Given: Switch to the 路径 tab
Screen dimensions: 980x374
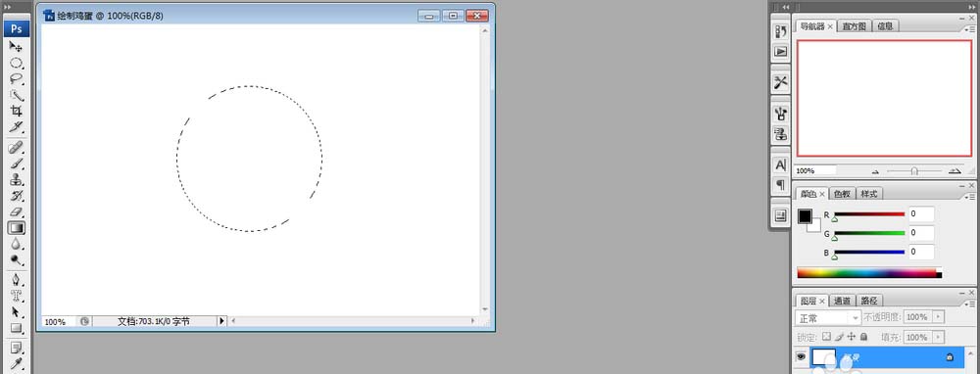Looking at the screenshot, I should tap(868, 301).
